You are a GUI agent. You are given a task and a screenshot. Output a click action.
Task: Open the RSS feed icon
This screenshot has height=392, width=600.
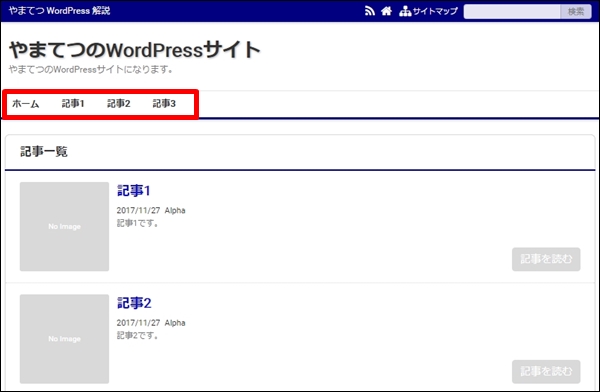point(370,11)
